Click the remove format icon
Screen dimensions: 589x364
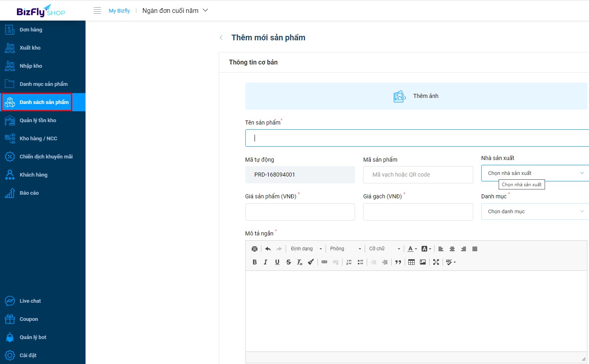[x=300, y=262]
